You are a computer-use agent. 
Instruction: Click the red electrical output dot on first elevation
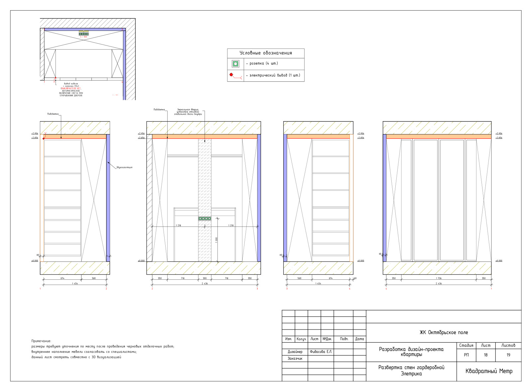click(x=44, y=139)
